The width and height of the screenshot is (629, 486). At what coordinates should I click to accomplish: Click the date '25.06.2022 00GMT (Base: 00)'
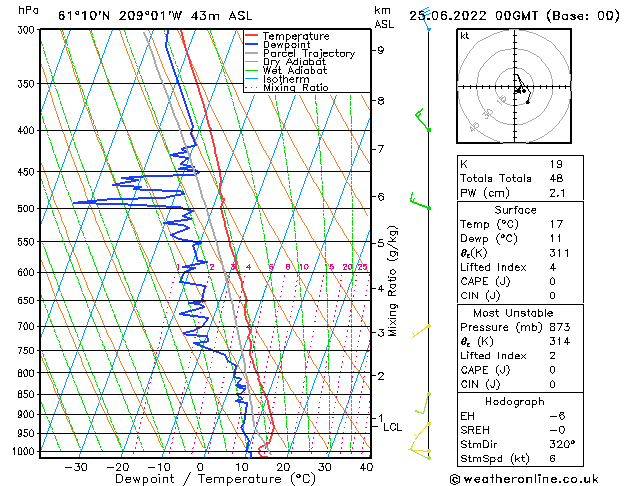pyautogui.click(x=514, y=16)
